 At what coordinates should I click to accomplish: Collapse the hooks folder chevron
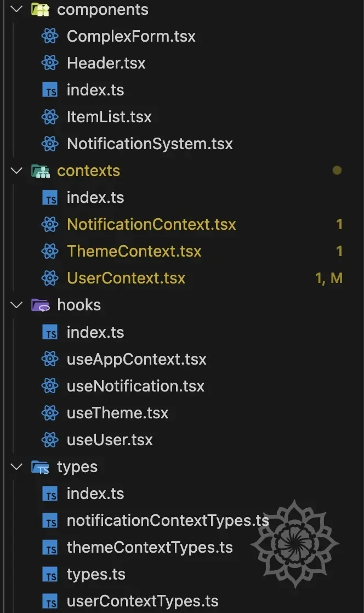click(17, 305)
